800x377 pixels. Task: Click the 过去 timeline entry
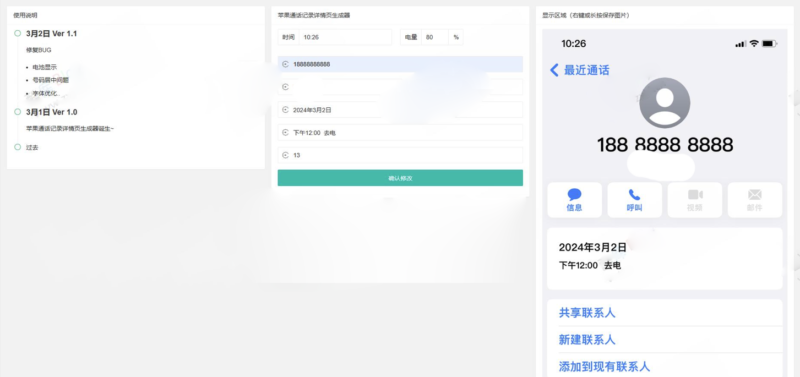pyautogui.click(x=32, y=147)
